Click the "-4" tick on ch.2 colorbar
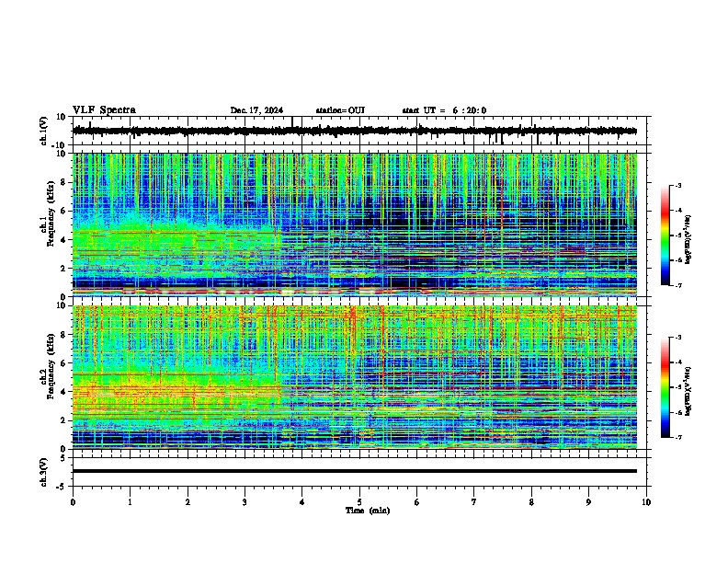 point(678,362)
